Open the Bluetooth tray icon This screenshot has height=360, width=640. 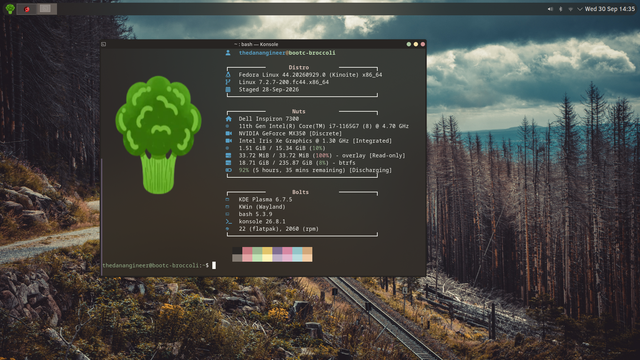560,9
